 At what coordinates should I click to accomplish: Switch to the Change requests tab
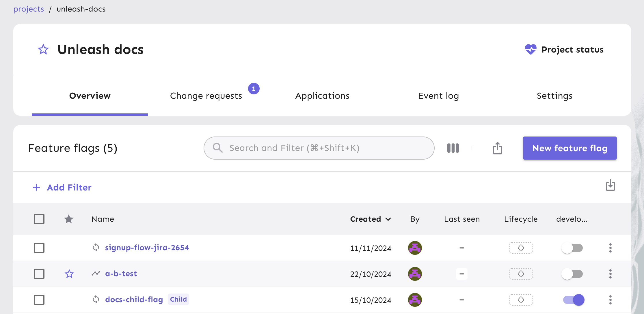tap(206, 96)
